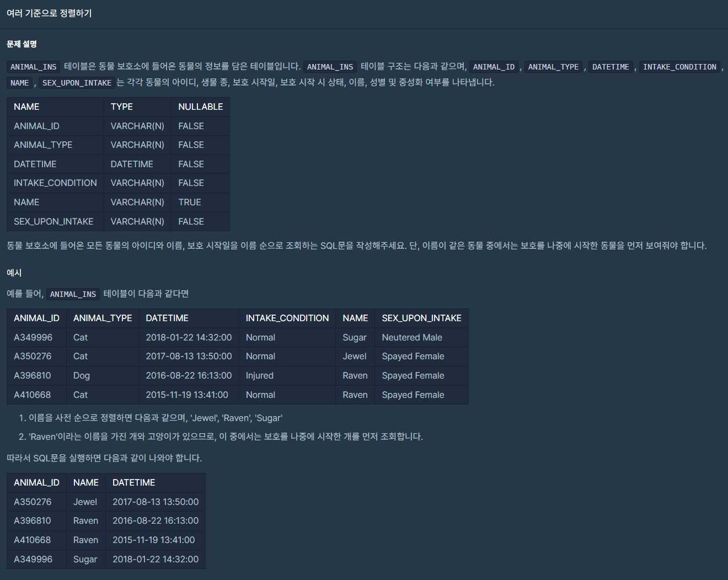Click the '예시' section heading
The width and height of the screenshot is (728, 580).
tap(14, 273)
